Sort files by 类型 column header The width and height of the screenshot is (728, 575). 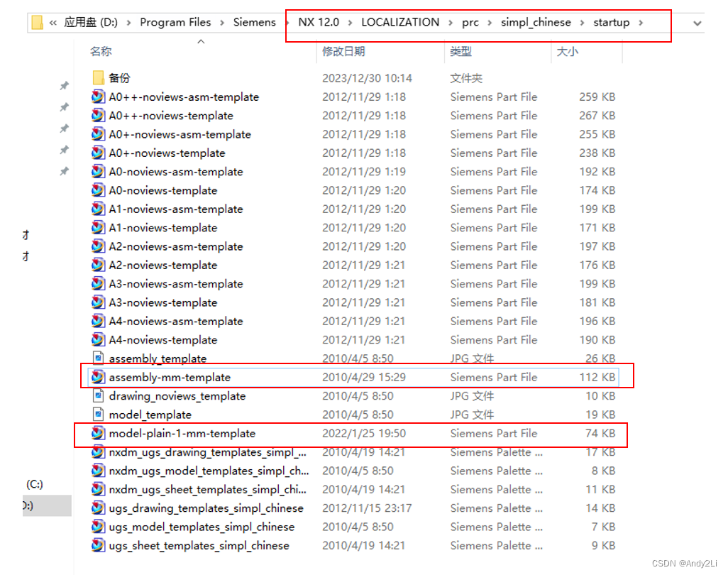(460, 51)
